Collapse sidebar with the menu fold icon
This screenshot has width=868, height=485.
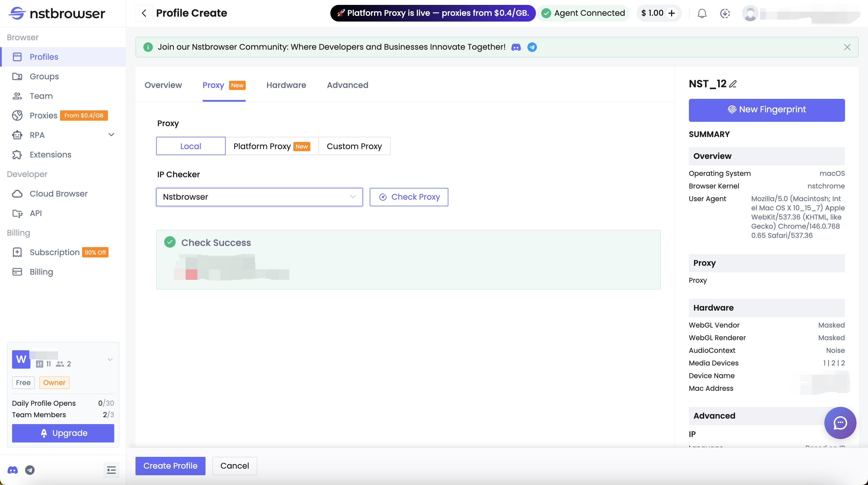(111, 470)
